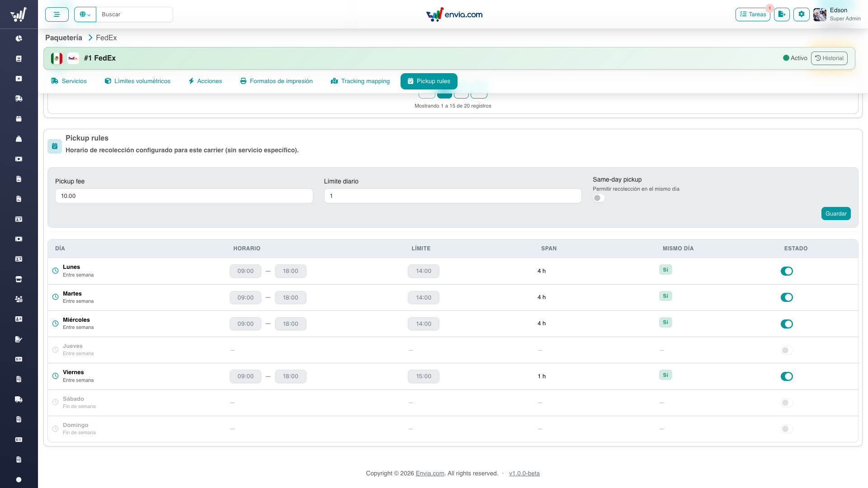The image size is (868, 488).
Task: Click the Sí badge in the Lunes row
Action: tap(665, 270)
